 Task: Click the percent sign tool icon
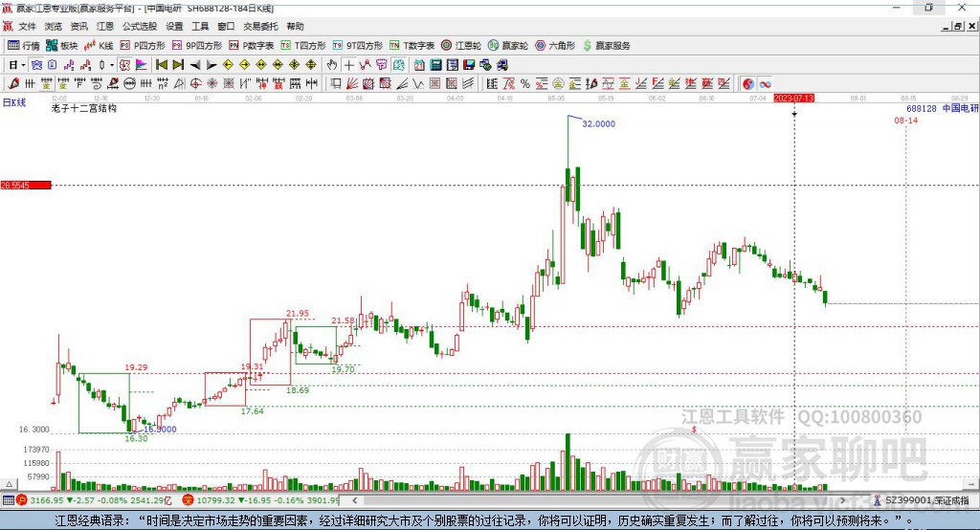click(x=525, y=84)
